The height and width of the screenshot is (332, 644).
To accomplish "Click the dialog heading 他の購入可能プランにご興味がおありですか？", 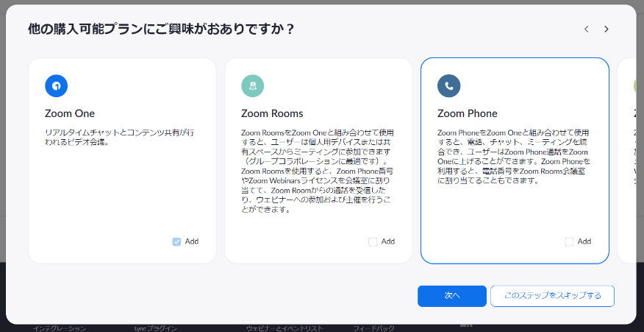I will coord(162,29).
